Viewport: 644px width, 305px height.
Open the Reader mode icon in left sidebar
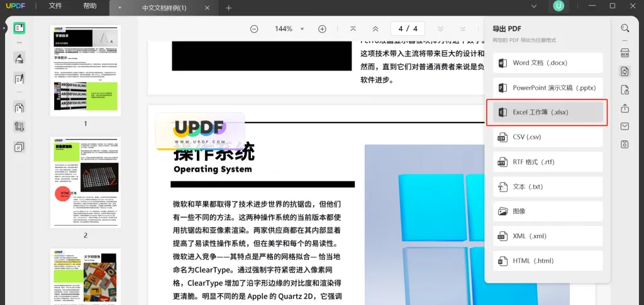pos(19,28)
